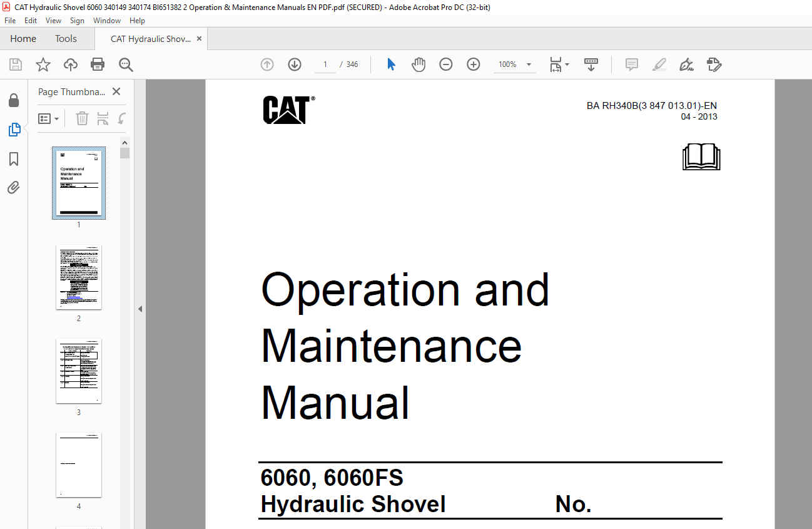Select page 2 thumbnail
This screenshot has width=812, height=529.
coord(79,277)
